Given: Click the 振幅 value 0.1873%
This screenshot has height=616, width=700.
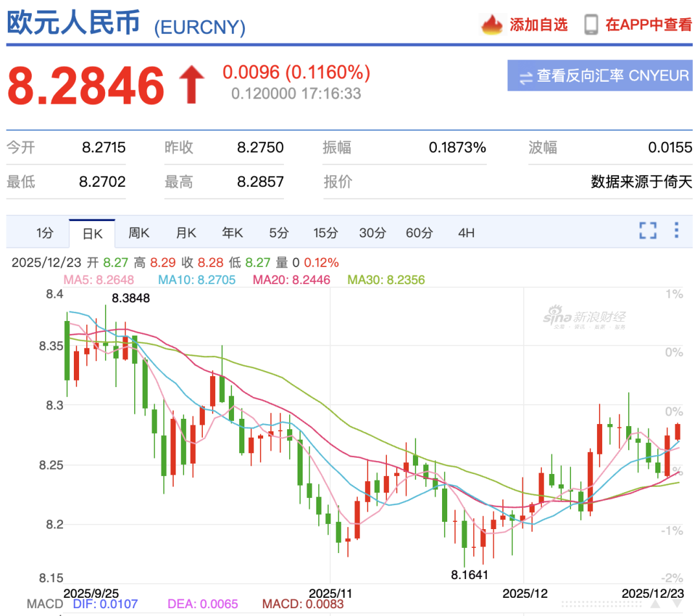Looking at the screenshot, I should [x=457, y=147].
